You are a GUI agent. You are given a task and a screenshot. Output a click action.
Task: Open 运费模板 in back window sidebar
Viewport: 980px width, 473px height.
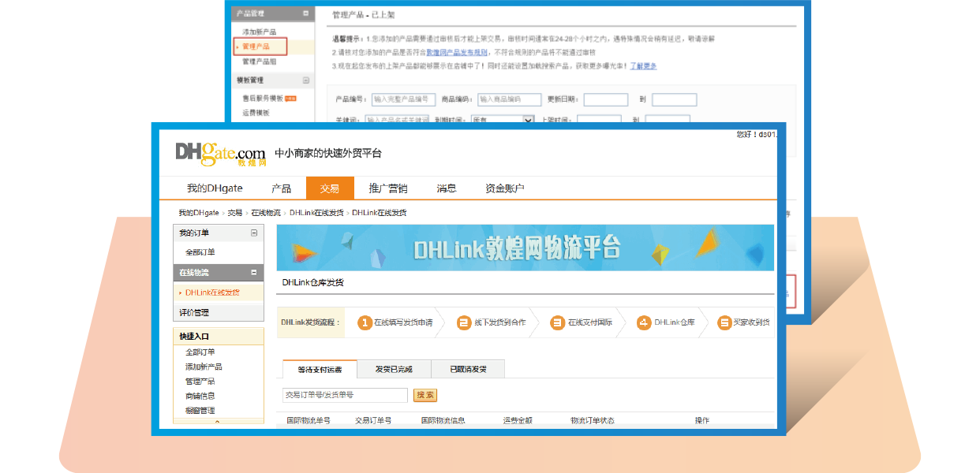point(256,113)
